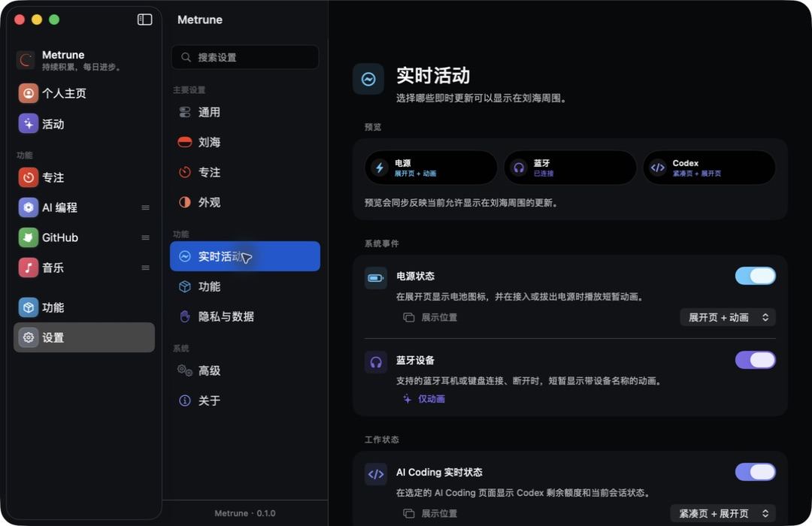Click the 电源状态 battery icon
The image size is (812, 526).
[x=375, y=278]
